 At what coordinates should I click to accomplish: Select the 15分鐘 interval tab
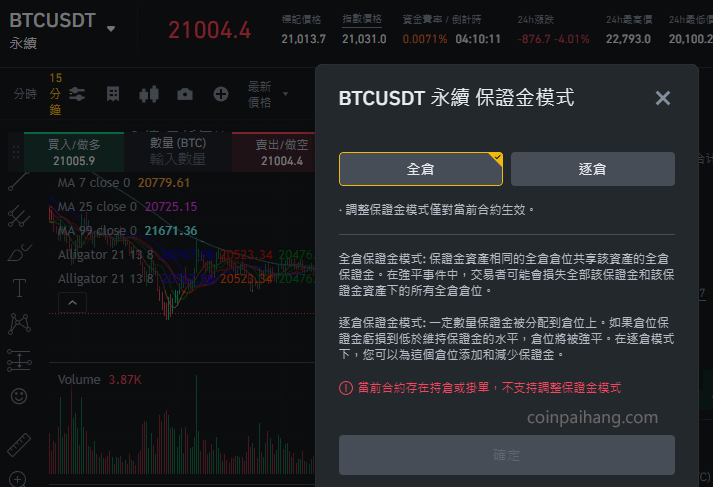tap(55, 94)
